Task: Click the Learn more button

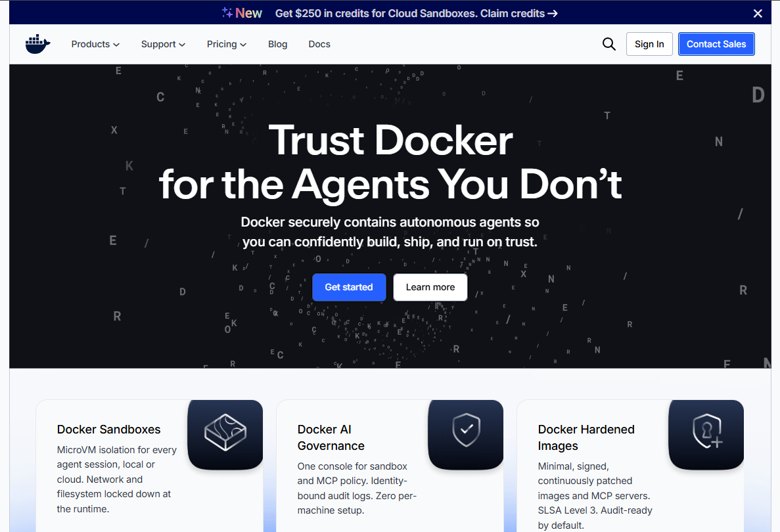Action: click(430, 288)
